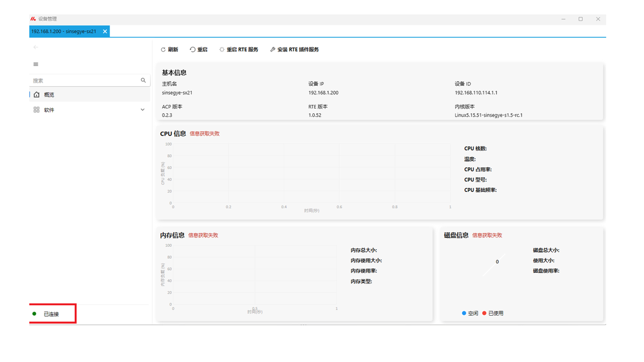644x362 pixels.
Task: Close the sinsegye-sx21 device tab
Action: coord(105,32)
